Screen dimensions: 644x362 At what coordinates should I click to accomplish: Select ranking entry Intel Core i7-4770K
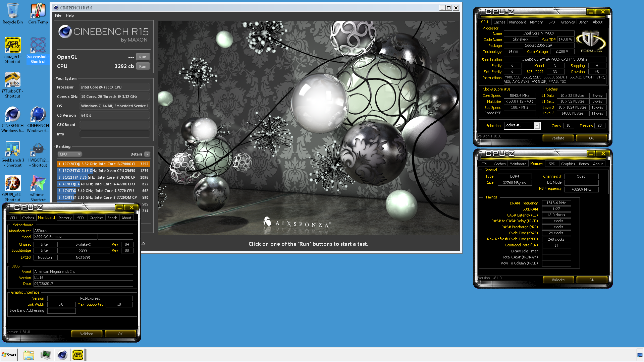click(x=103, y=184)
